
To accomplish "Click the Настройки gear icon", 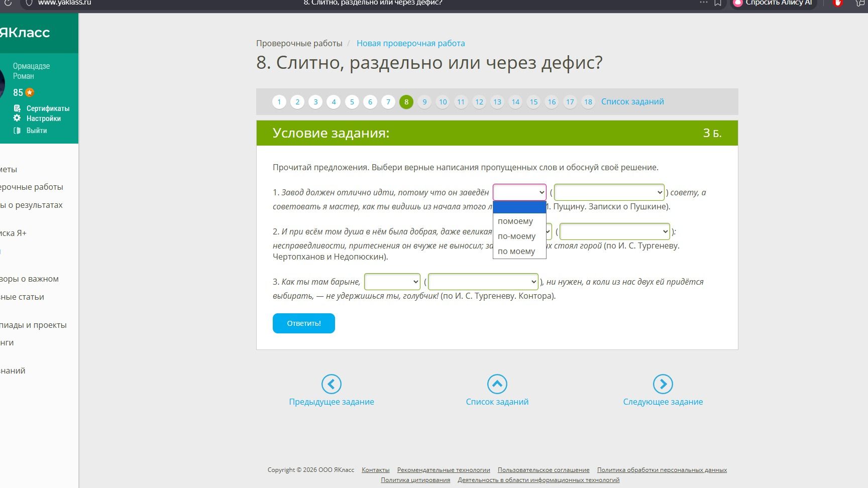I will pyautogui.click(x=17, y=118).
